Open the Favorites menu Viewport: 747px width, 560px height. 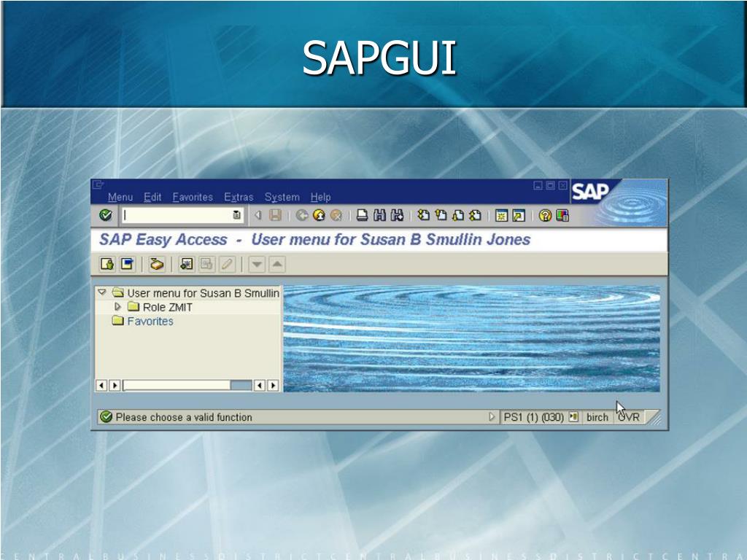click(193, 197)
